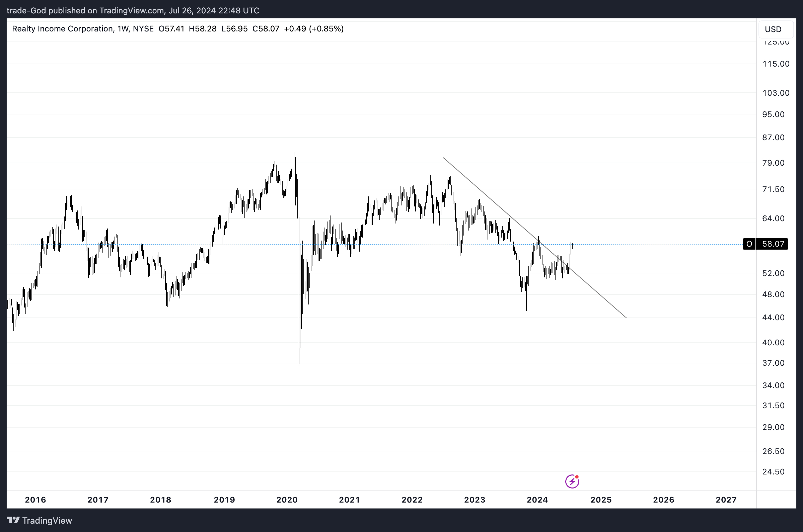
Task: Click the O57.41 open value
Action: [171, 29]
